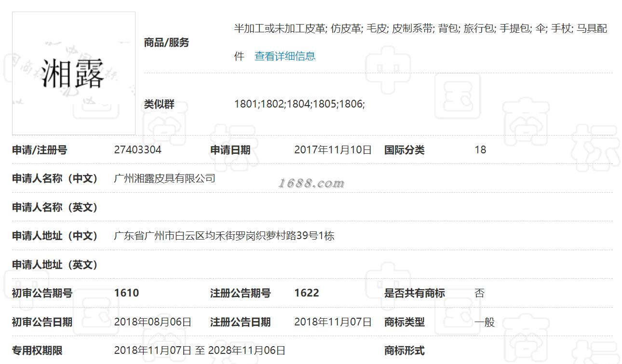This screenshot has width=622, height=364.
Task: Select registration number 27403304
Action: (x=138, y=150)
